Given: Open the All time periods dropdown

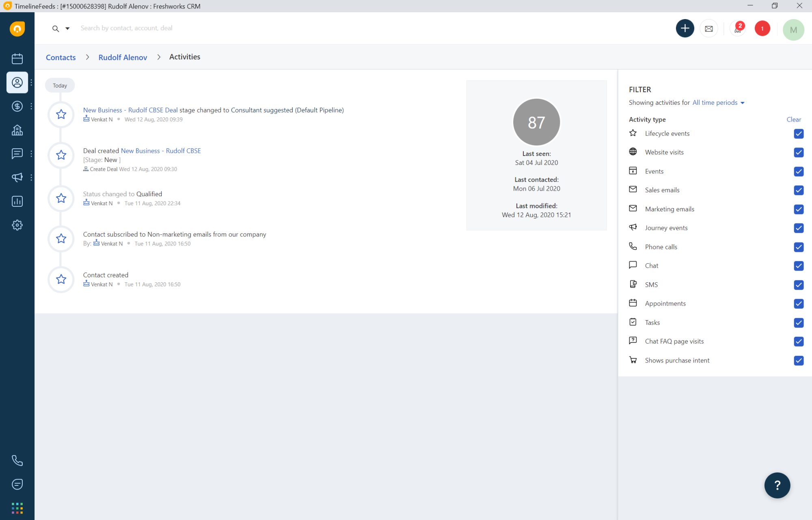Looking at the screenshot, I should pyautogui.click(x=718, y=102).
